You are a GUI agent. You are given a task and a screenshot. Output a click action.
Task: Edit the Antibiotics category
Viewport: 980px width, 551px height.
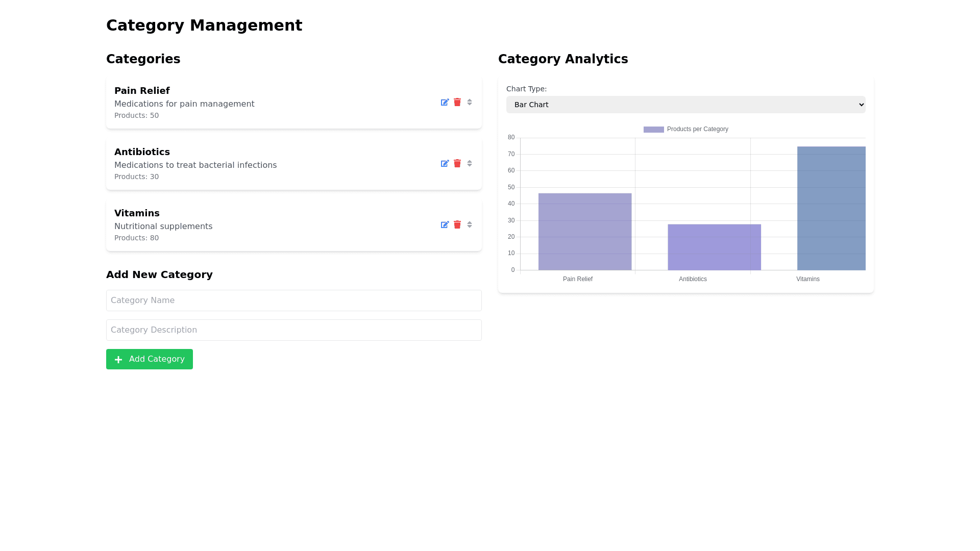coord(445,163)
